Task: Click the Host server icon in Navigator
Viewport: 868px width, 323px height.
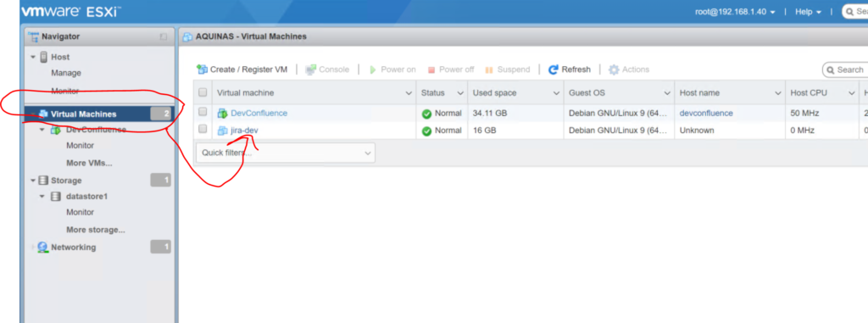Action: click(x=44, y=57)
